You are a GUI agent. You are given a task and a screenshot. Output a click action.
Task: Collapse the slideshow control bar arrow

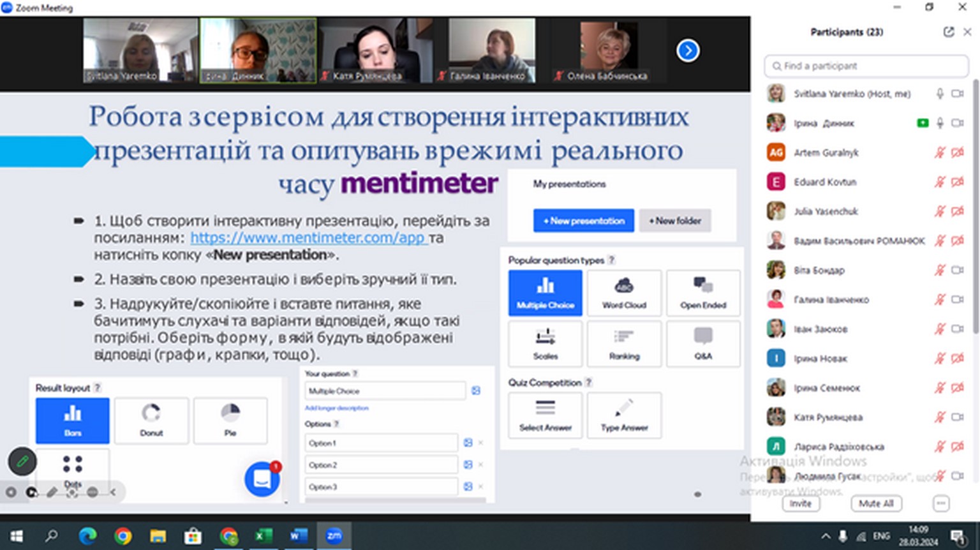tap(113, 492)
